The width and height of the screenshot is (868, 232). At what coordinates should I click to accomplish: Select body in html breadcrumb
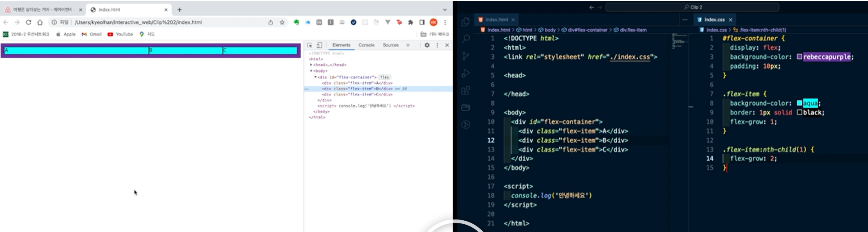(x=547, y=30)
